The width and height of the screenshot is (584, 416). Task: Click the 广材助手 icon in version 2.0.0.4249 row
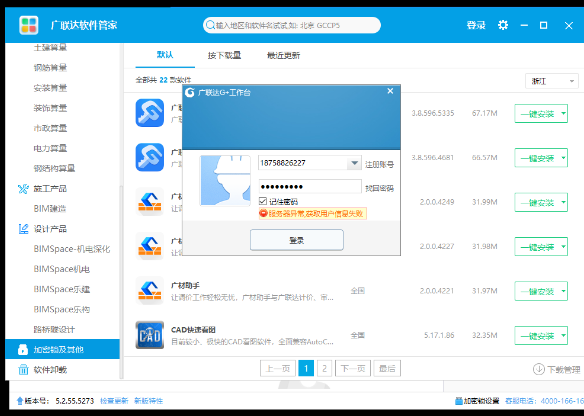point(150,202)
